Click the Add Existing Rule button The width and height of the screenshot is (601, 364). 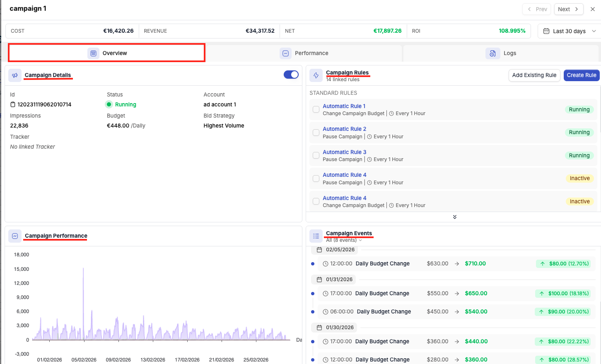tap(534, 75)
